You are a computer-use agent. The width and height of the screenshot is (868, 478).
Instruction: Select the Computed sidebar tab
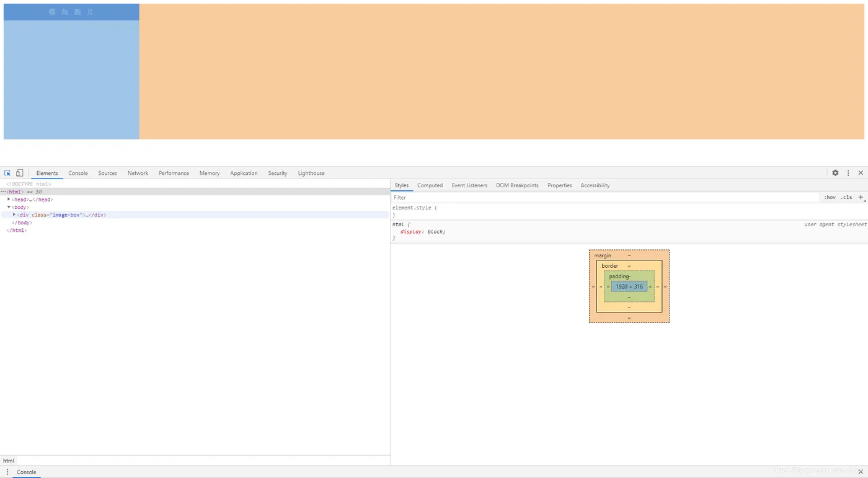tap(430, 185)
